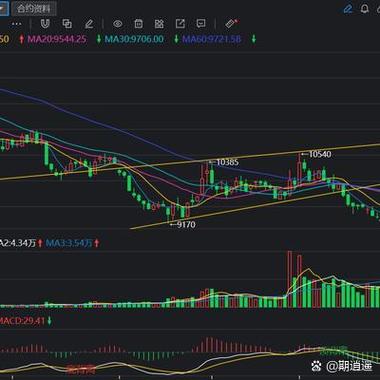
Task: Click the volume MA2:4.34万 label
Action: click(x=18, y=243)
